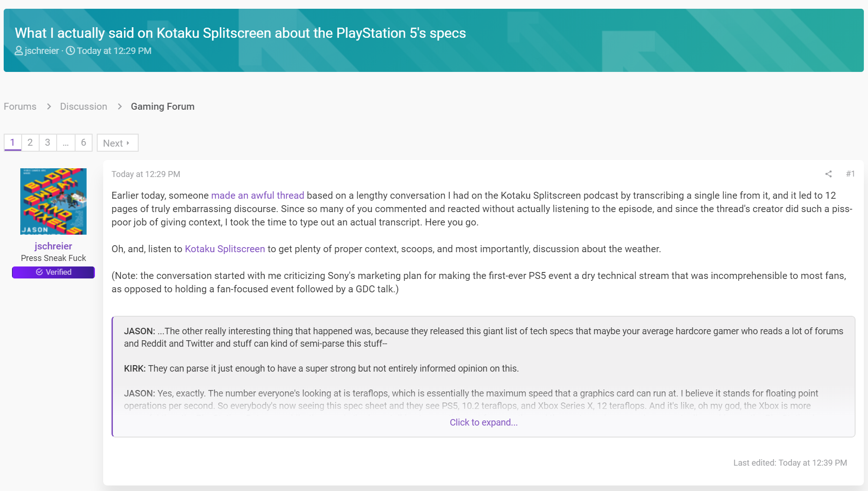
Task: Open the Discussion breadcrumb
Action: coord(83,106)
